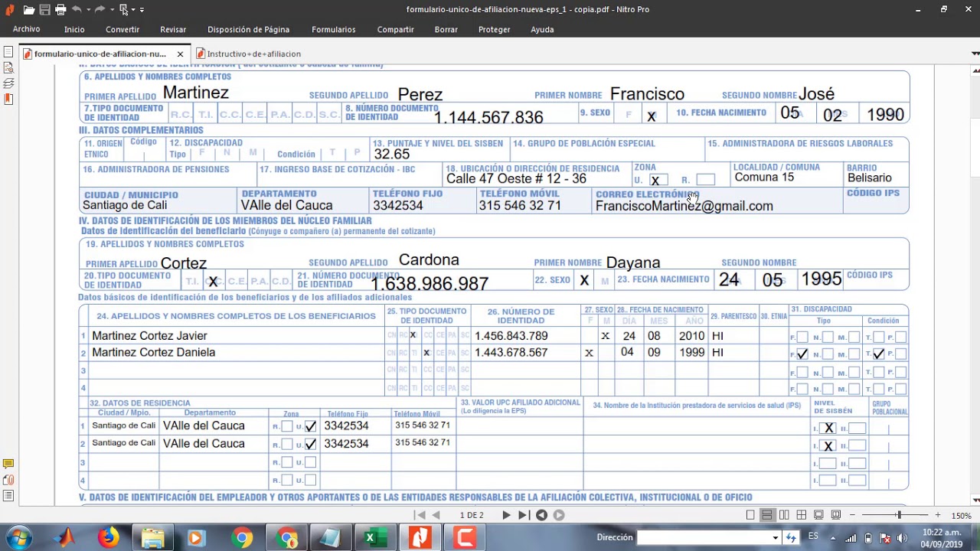Open the Ayuda menu

pos(542,29)
